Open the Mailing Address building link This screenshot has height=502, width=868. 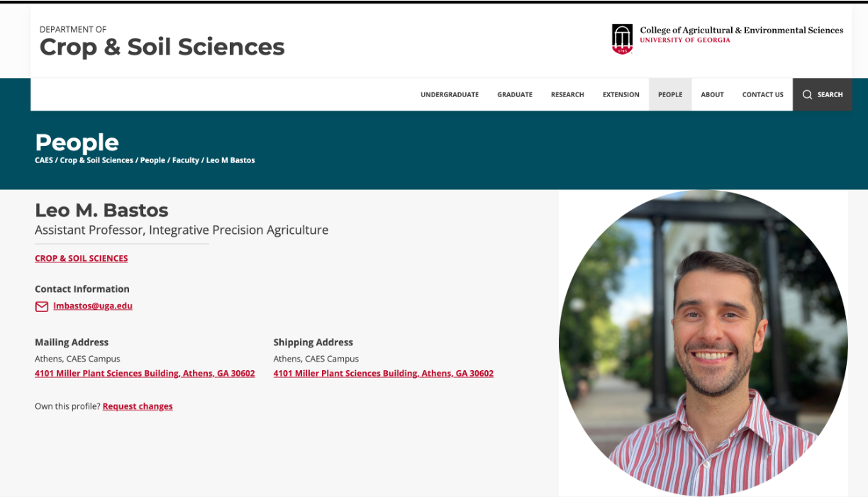point(145,374)
